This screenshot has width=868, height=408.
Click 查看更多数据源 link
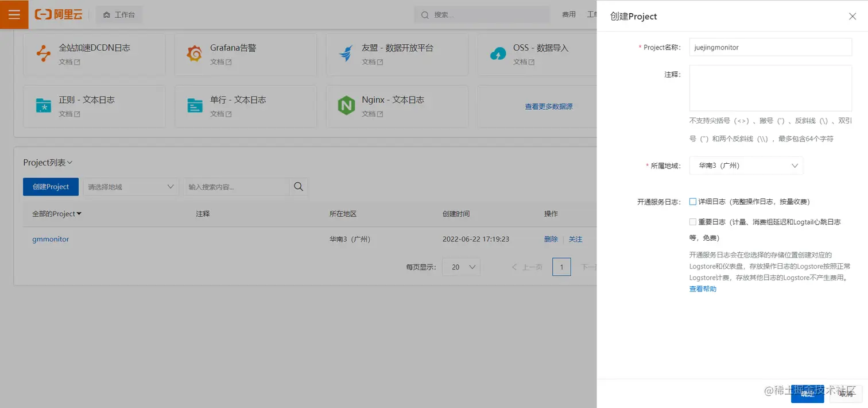tap(548, 106)
